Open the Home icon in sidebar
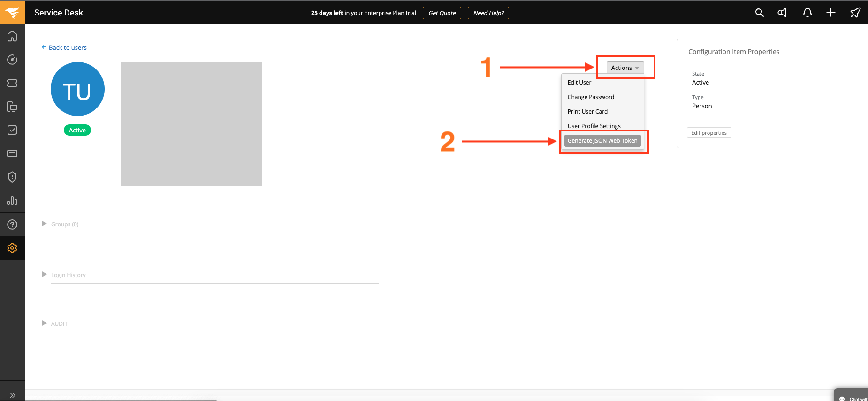The width and height of the screenshot is (868, 401). tap(12, 36)
